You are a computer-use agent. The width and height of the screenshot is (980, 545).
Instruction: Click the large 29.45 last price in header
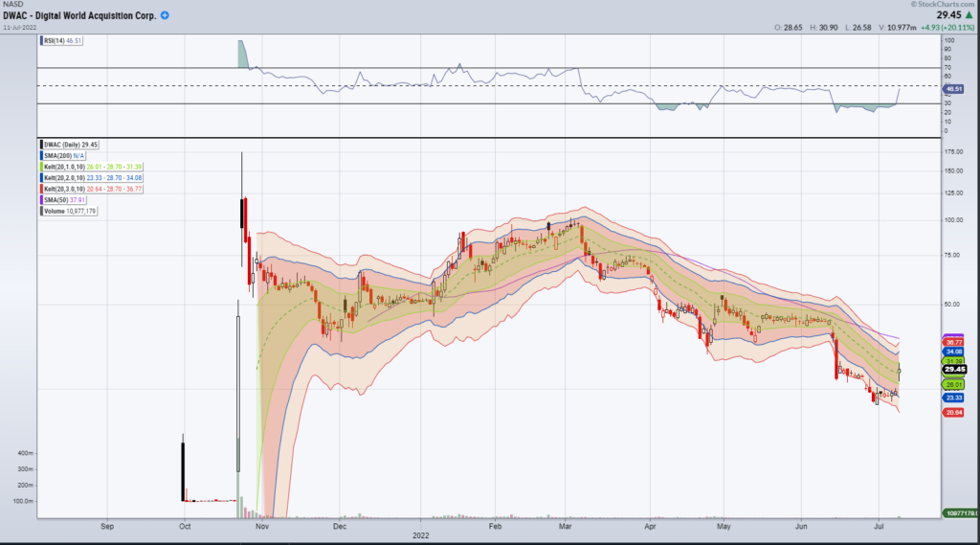coord(948,15)
